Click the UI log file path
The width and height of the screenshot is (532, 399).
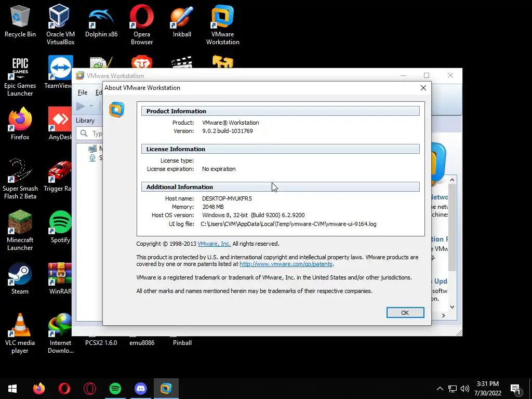point(288,224)
